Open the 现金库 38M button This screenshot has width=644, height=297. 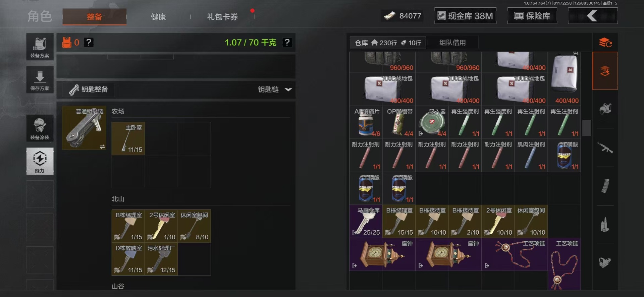click(x=466, y=16)
